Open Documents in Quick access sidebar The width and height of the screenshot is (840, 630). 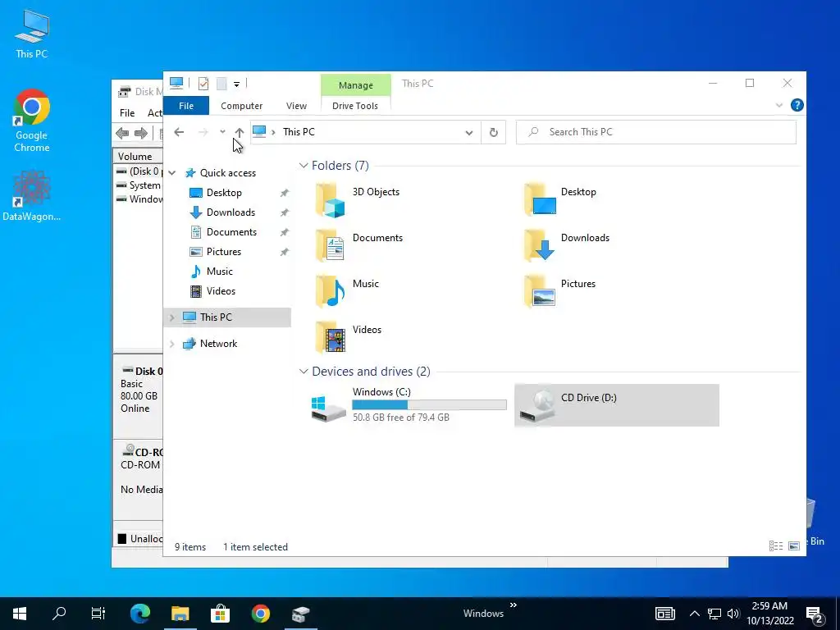click(x=231, y=232)
